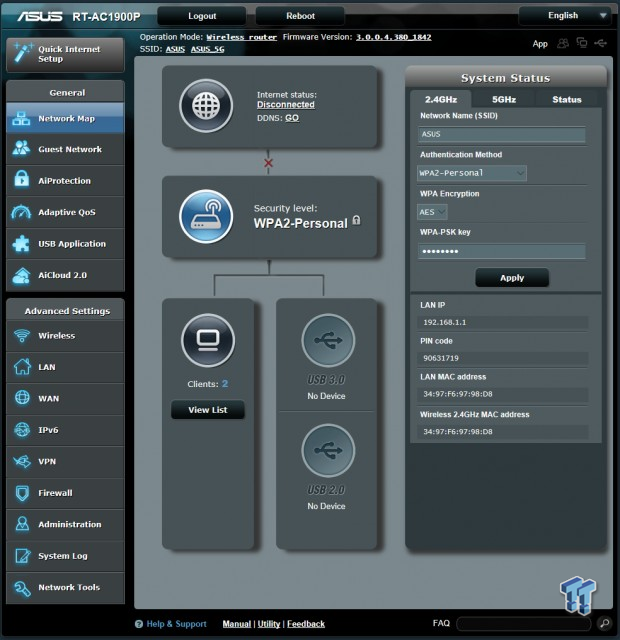This screenshot has width=620, height=640.
Task: Click the Disconnected internet status link
Action: point(286,105)
